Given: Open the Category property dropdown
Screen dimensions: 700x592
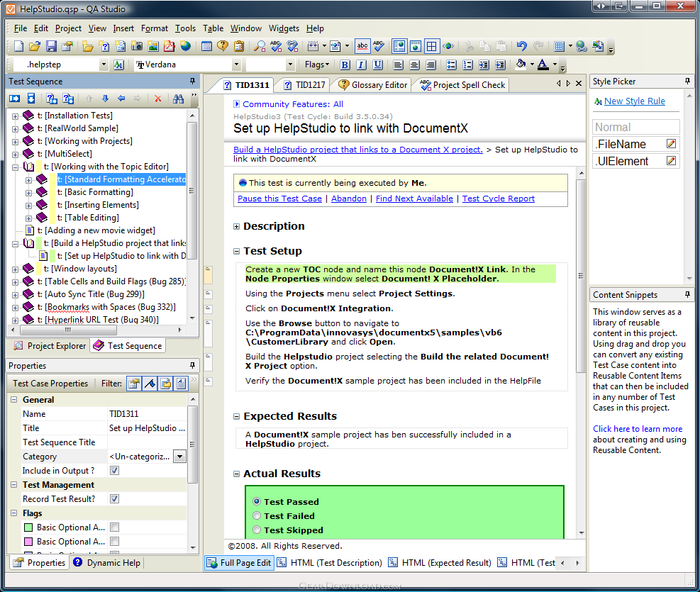Looking at the screenshot, I should 179,457.
